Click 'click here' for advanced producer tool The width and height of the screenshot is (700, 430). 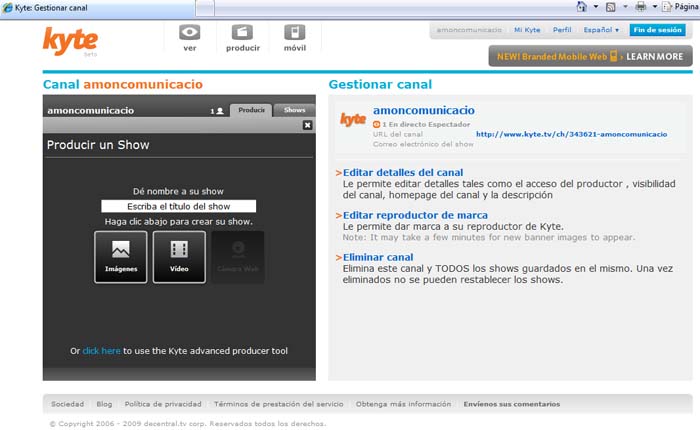point(101,351)
